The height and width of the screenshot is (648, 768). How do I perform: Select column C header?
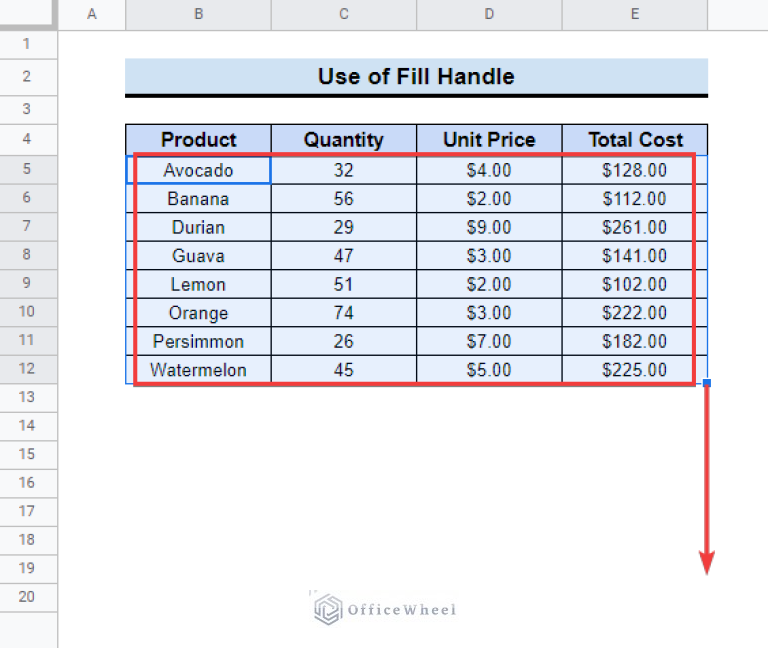(x=344, y=14)
